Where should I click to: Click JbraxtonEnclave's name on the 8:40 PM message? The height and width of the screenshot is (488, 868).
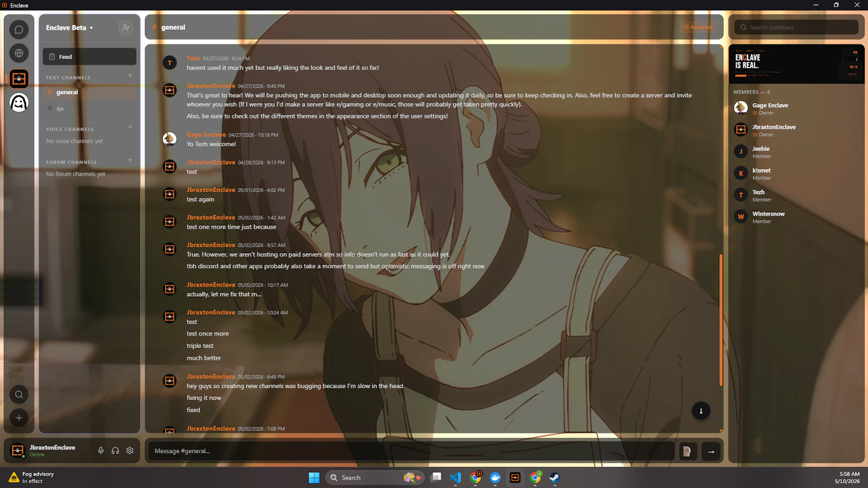pyautogui.click(x=211, y=86)
